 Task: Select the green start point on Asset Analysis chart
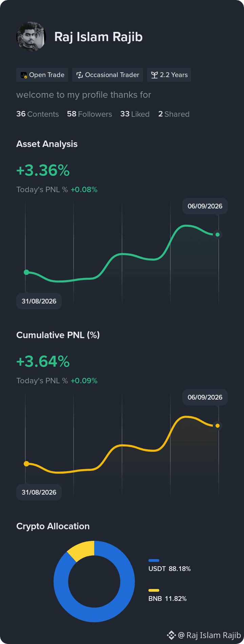click(26, 272)
